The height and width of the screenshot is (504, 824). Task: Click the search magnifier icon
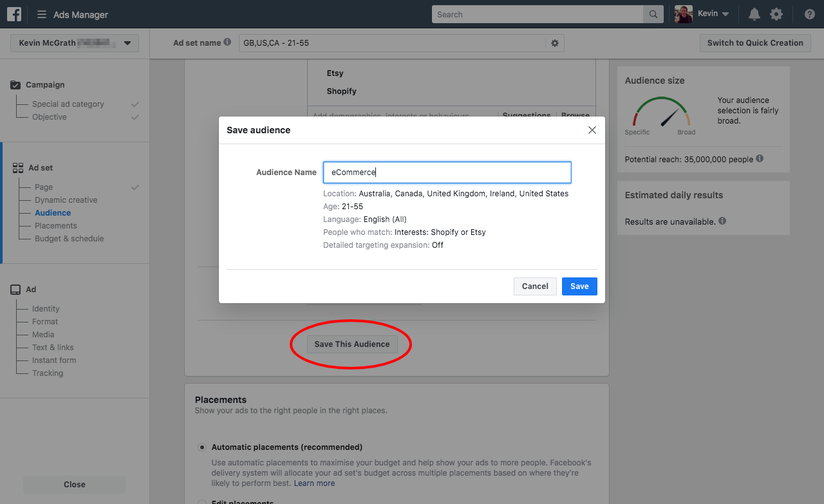653,14
